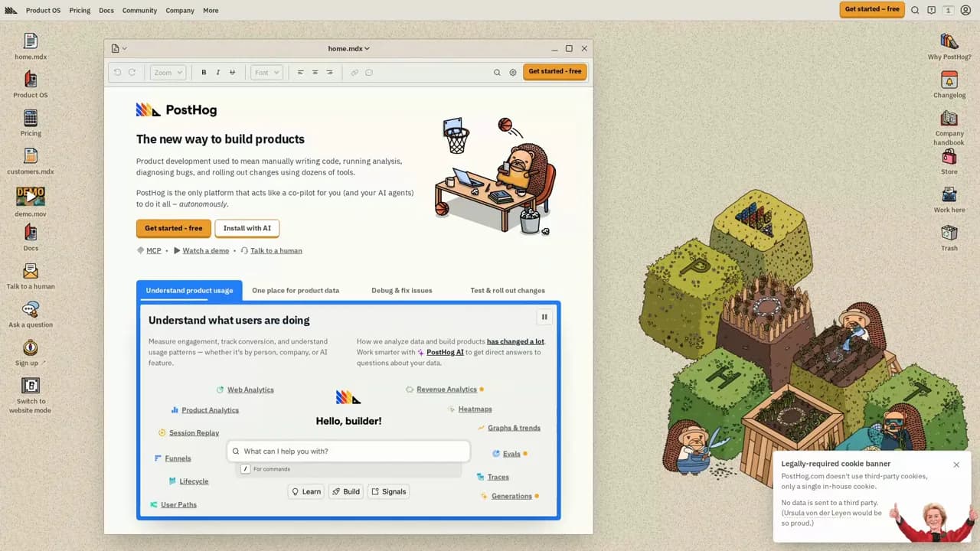Image resolution: width=980 pixels, height=551 pixels.
Task: Align text center in editor toolbar
Action: click(315, 73)
